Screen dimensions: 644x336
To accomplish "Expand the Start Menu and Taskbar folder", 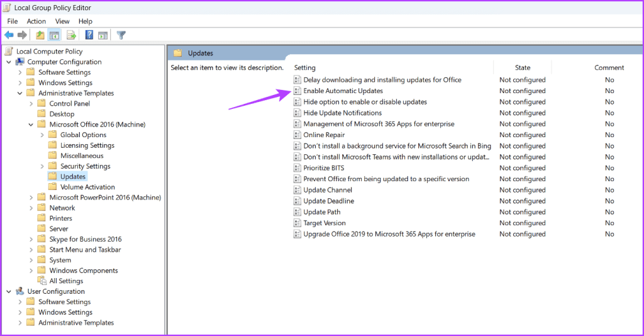I will [x=31, y=250].
